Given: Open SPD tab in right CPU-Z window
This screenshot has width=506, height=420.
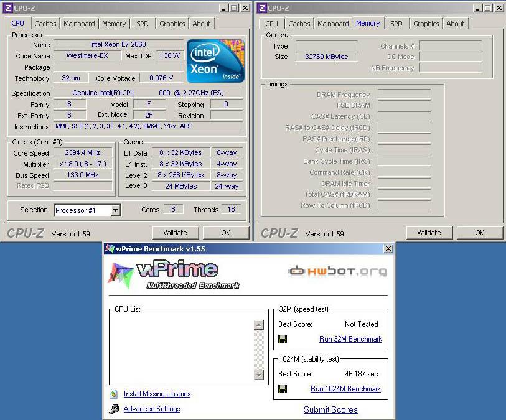Looking at the screenshot, I should tap(396, 24).
